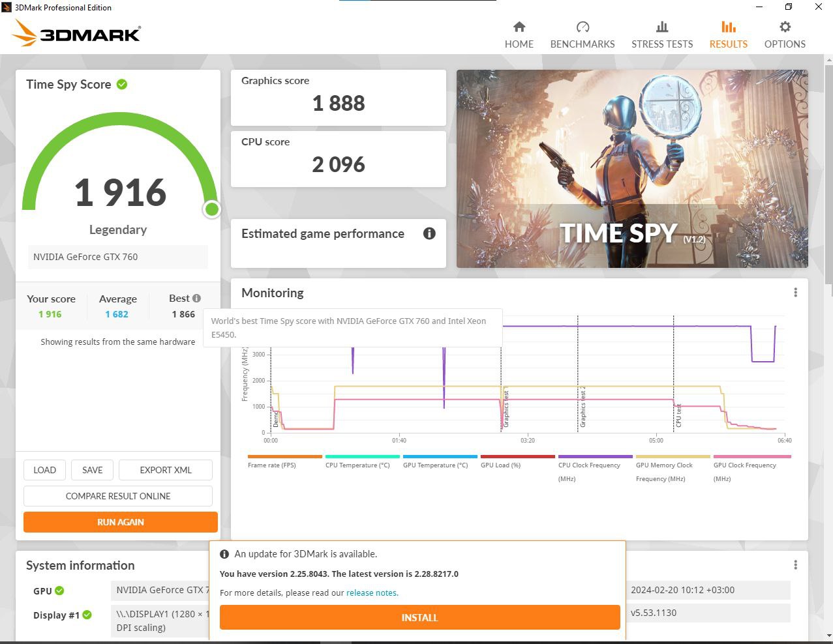Click Graphics score value 1 888
Viewport: 833px width, 644px height.
click(x=339, y=103)
